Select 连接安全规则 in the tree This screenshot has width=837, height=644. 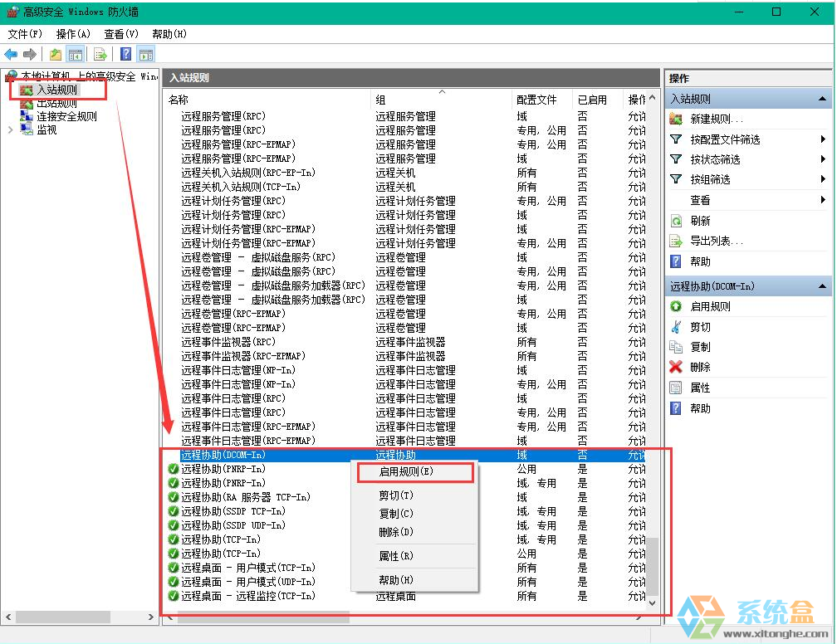[66, 116]
